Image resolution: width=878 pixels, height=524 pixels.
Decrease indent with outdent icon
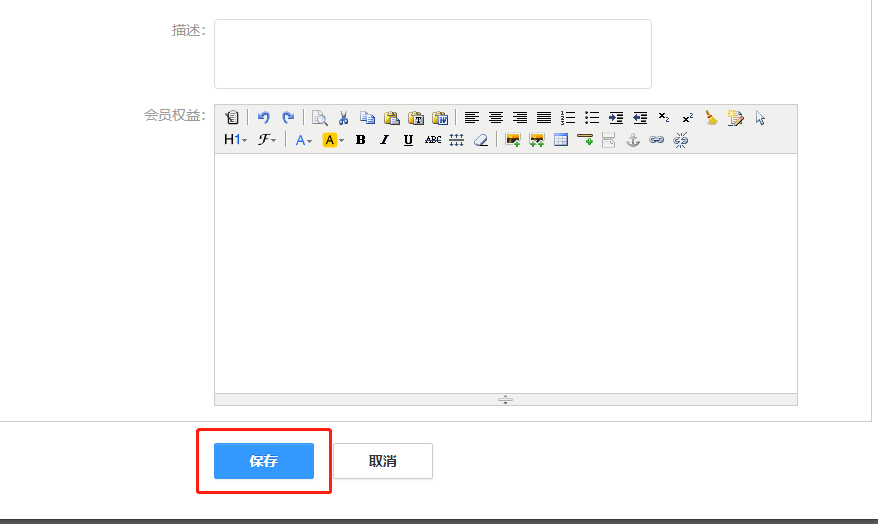[x=640, y=118]
